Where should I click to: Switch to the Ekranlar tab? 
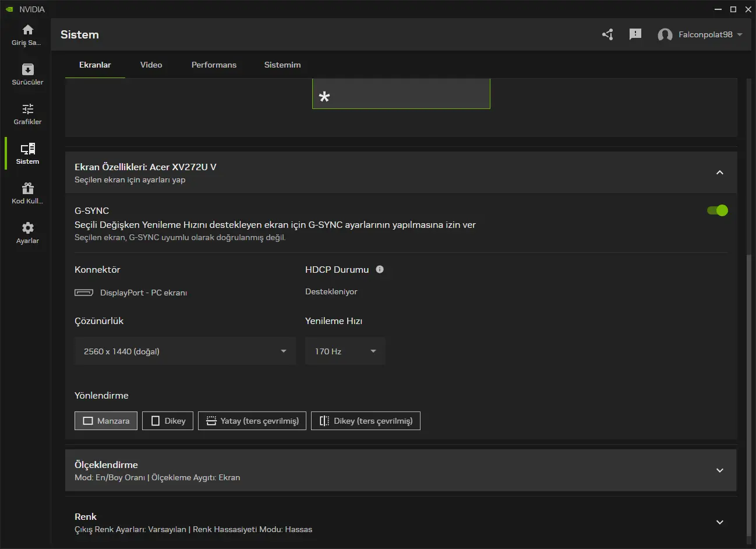click(x=95, y=65)
